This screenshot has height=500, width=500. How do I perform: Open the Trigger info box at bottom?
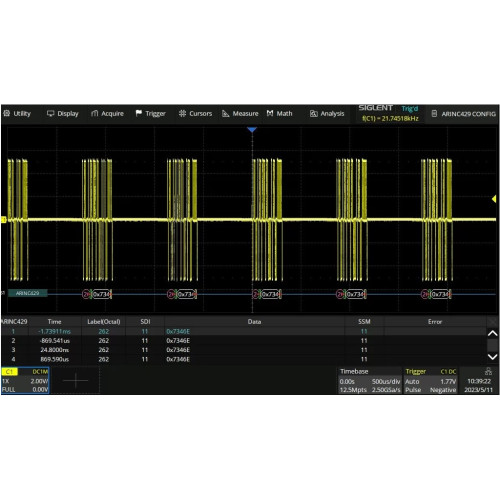pos(431,380)
